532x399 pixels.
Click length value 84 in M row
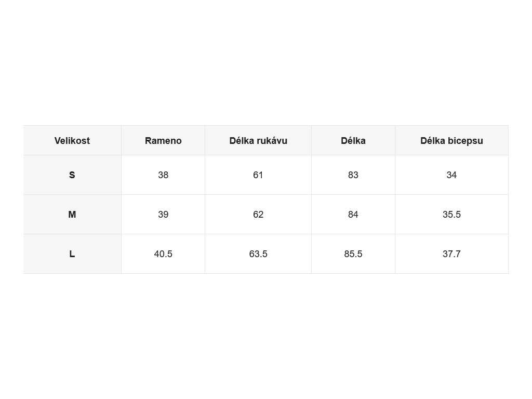click(353, 215)
